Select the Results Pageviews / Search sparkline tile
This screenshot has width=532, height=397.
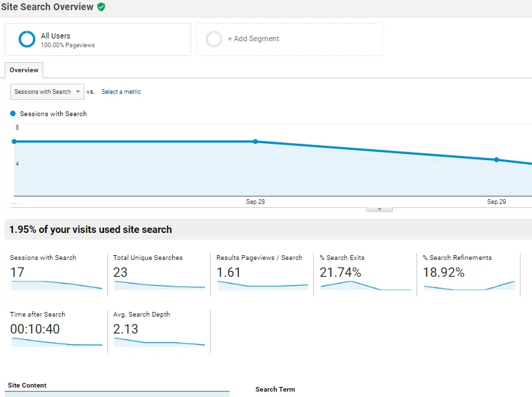coord(263,274)
